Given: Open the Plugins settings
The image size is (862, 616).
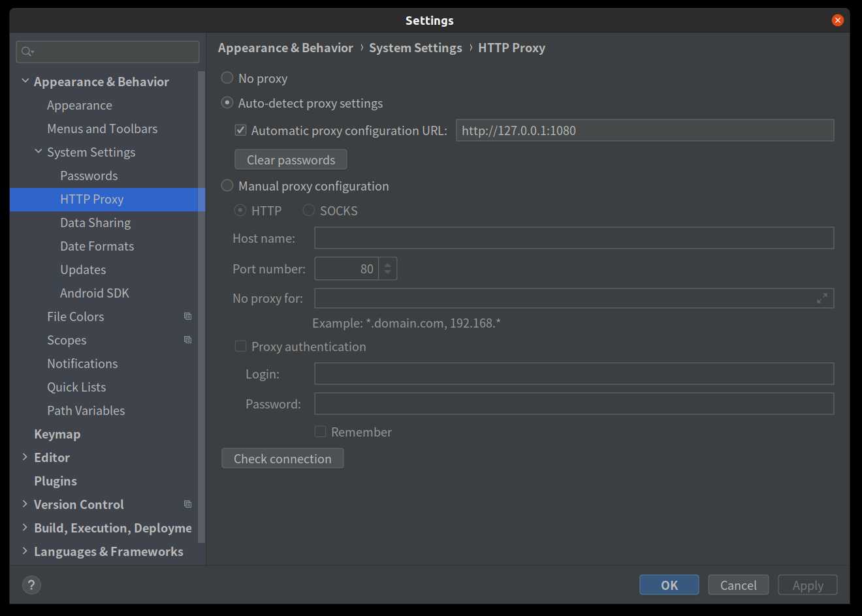Looking at the screenshot, I should coord(56,481).
